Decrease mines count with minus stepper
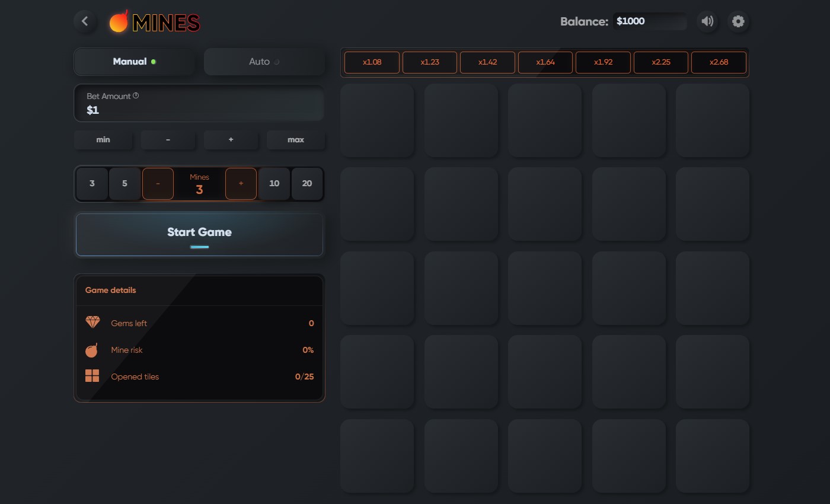 (158, 184)
